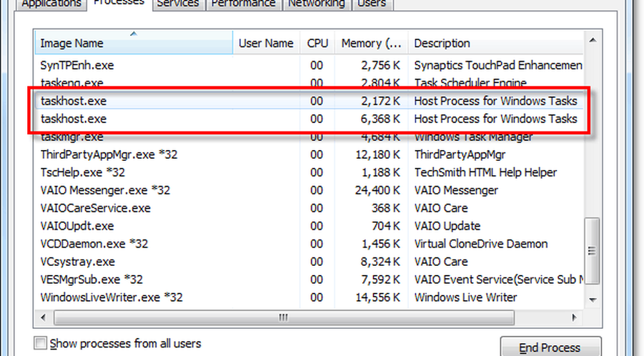Open the Users tab
The image size is (644, 356).
(x=372, y=4)
